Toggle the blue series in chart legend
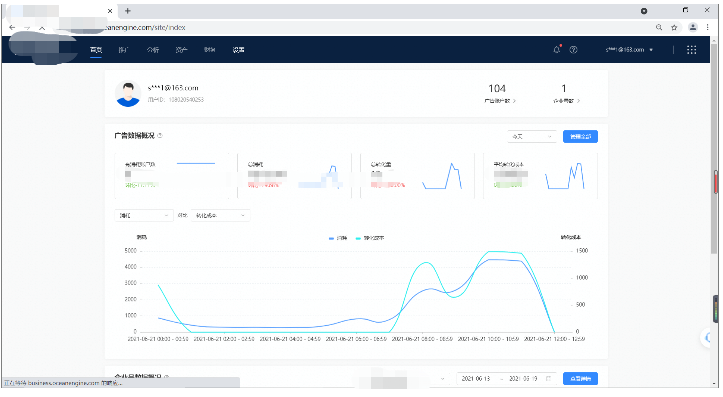The height and width of the screenshot is (397, 723). click(338, 238)
